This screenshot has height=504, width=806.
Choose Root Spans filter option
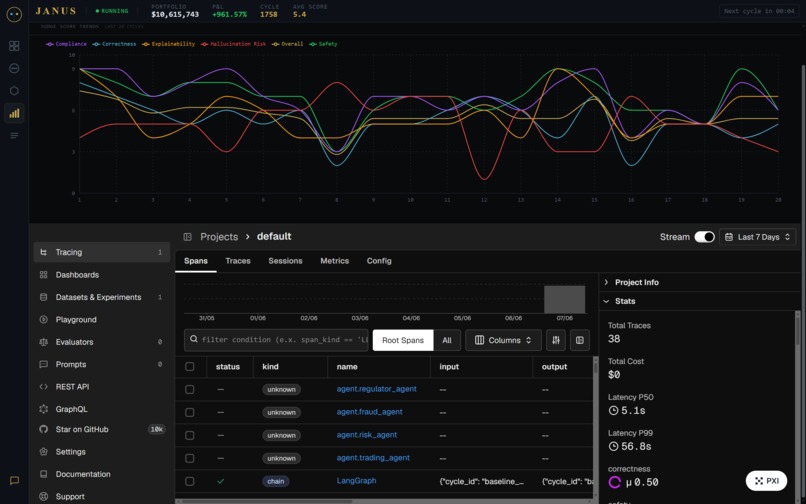pos(403,340)
